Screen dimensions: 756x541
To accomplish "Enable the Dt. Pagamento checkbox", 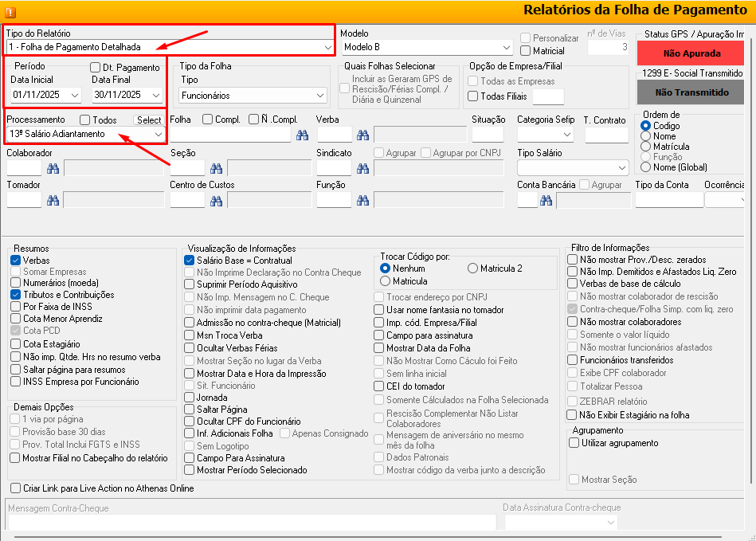I will tap(96, 68).
